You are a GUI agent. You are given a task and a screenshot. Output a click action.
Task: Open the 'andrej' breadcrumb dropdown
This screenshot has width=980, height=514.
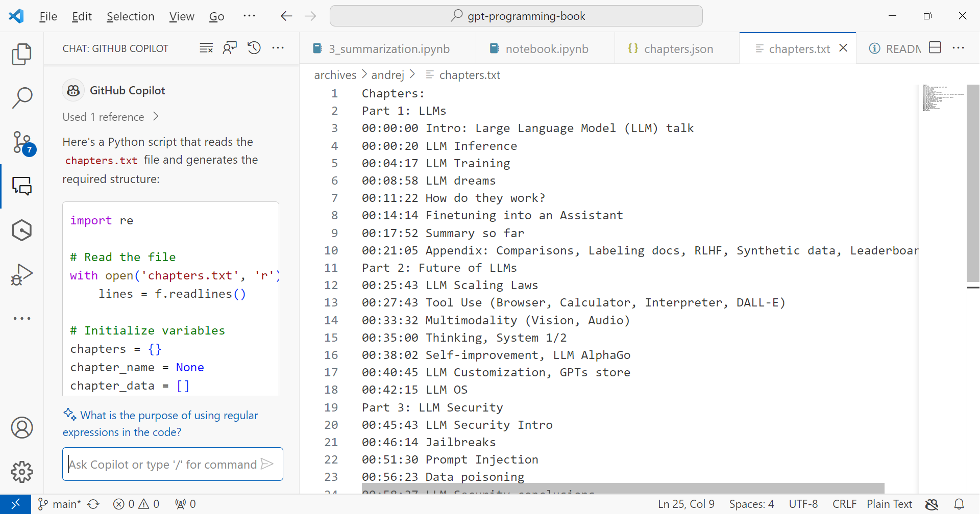tap(388, 75)
